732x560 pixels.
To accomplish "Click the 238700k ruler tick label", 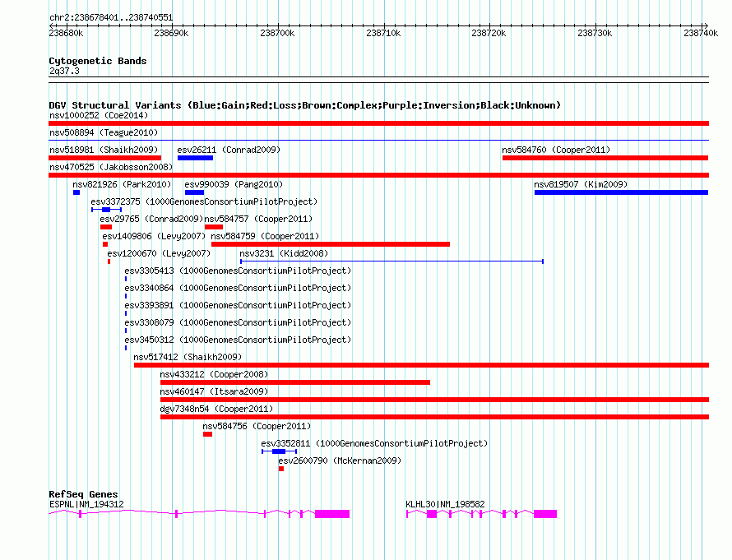I will click(277, 33).
